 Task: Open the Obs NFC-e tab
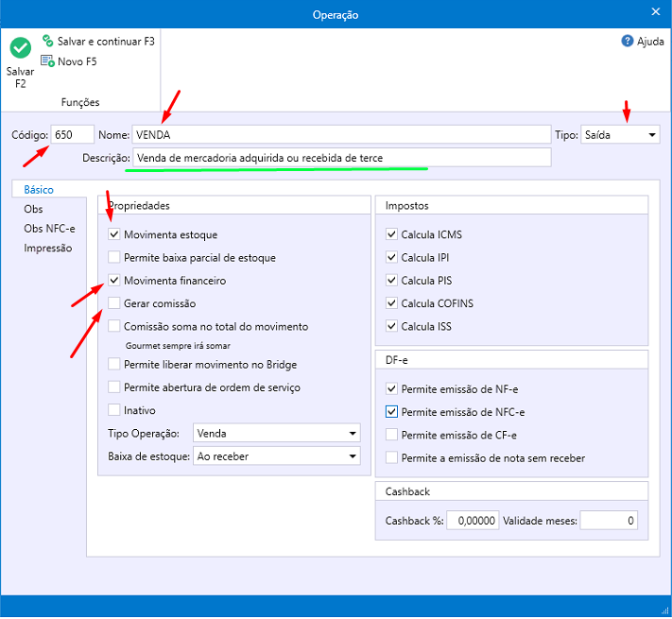click(x=47, y=229)
